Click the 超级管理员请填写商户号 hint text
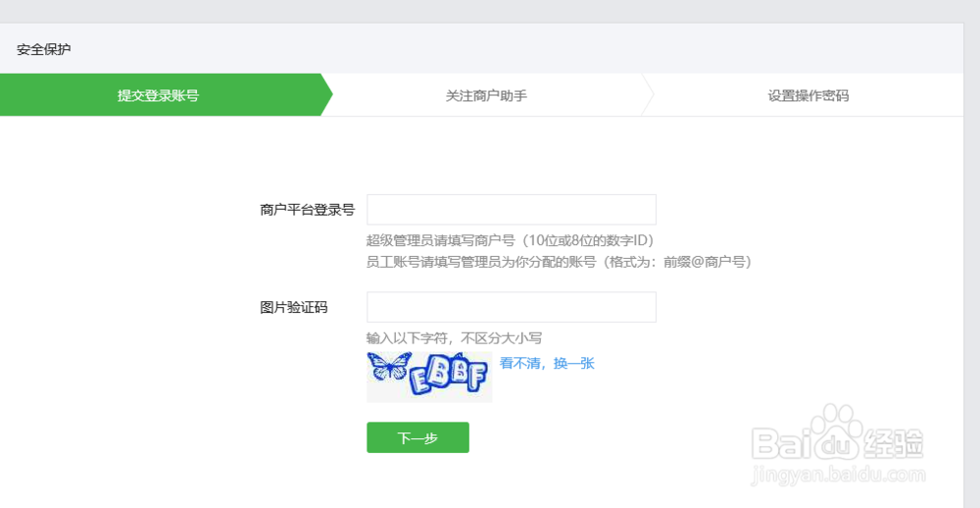Viewport: 980px width, 508px height. [510, 240]
